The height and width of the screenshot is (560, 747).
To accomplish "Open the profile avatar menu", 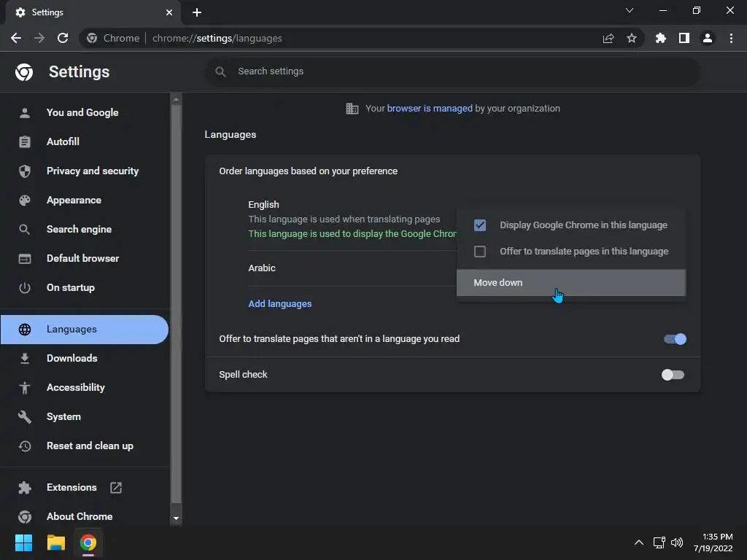I will coord(708,38).
